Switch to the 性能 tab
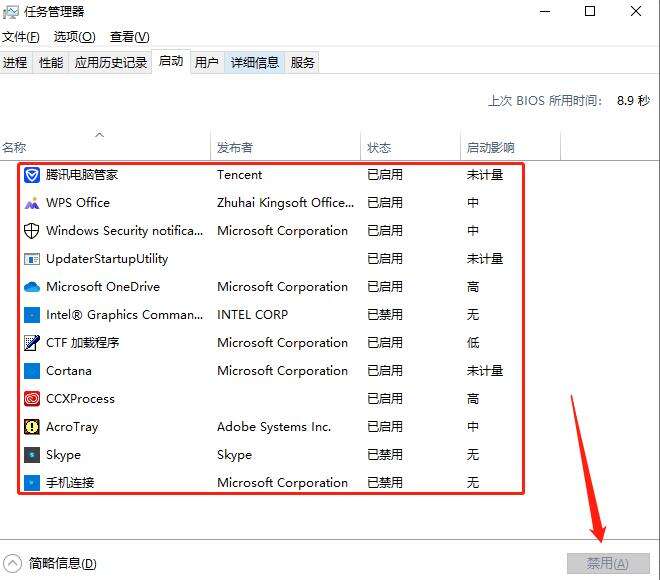The image size is (660, 580). [51, 62]
